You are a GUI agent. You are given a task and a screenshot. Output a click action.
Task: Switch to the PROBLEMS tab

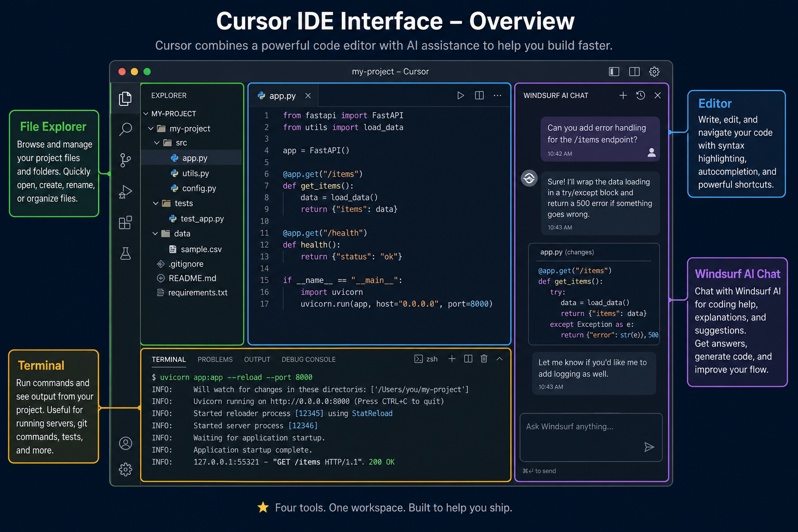(x=215, y=360)
